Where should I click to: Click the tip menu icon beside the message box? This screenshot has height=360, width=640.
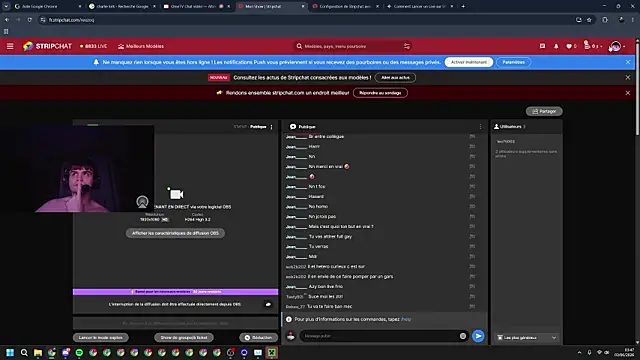pyautogui.click(x=291, y=336)
